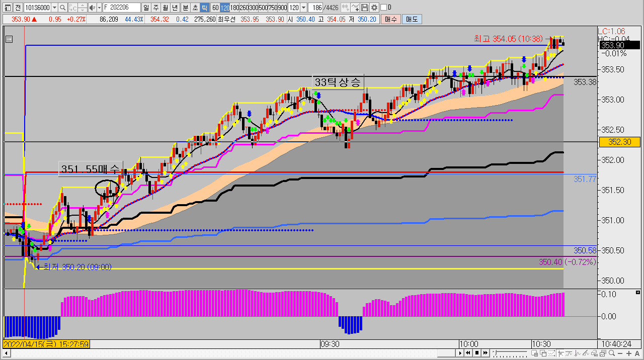Click the overlapping windows icon
The height and width of the screenshot is (360, 644).
click(x=543, y=353)
